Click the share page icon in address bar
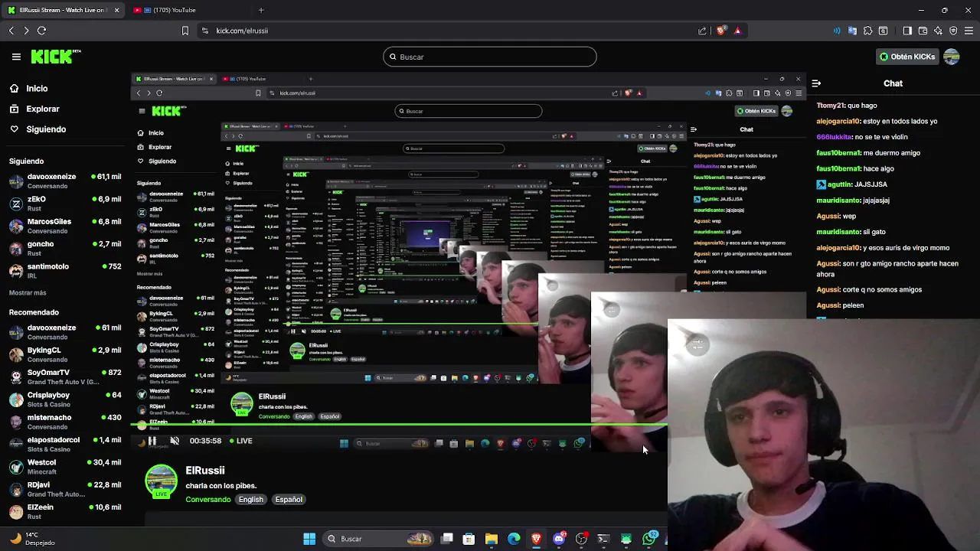This screenshot has width=980, height=551. (702, 31)
